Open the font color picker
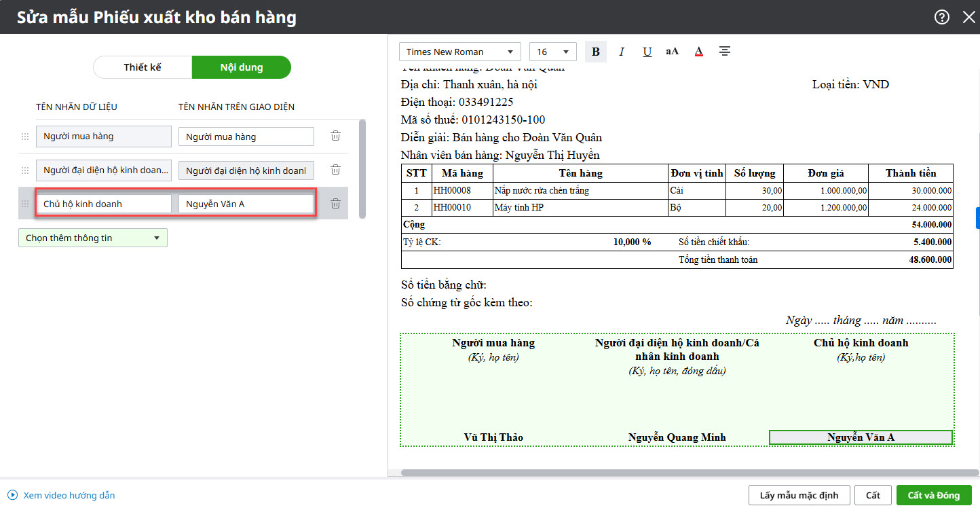The image size is (980, 508). [x=698, y=52]
